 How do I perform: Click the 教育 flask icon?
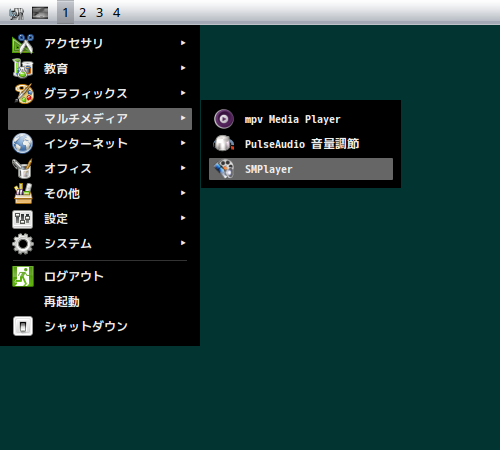(x=23, y=68)
